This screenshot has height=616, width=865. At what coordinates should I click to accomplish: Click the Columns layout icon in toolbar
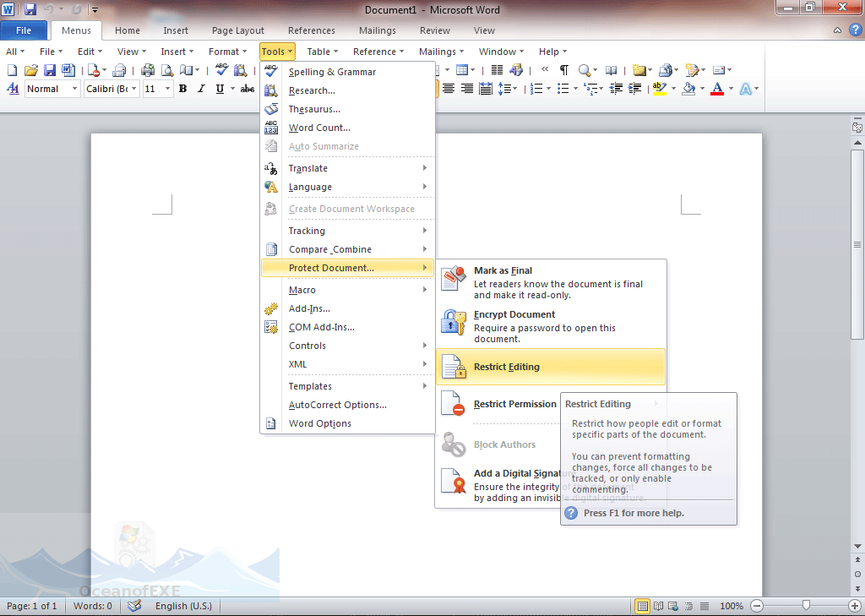tap(497, 69)
